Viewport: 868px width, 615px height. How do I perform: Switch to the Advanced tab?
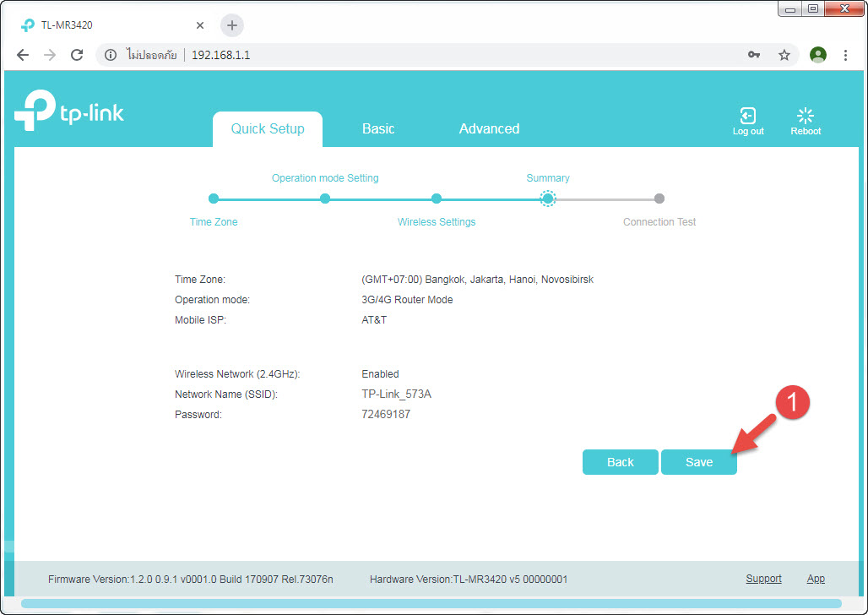point(490,128)
